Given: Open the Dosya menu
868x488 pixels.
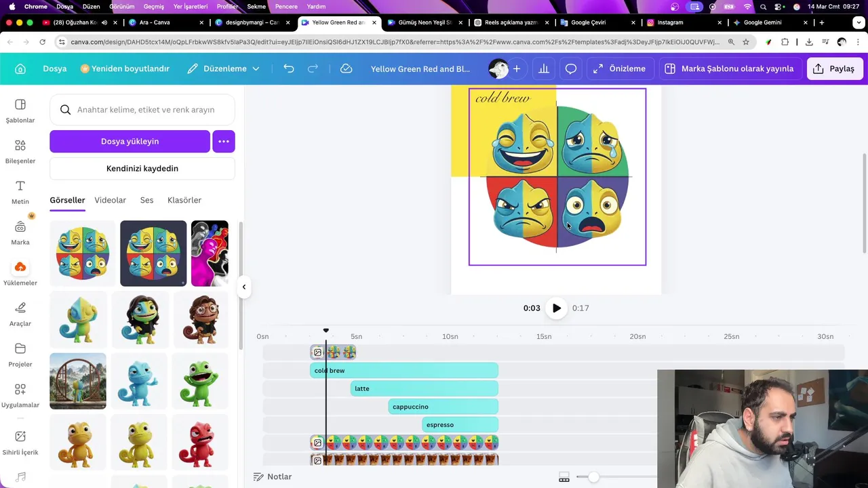Looking at the screenshot, I should pyautogui.click(x=55, y=68).
